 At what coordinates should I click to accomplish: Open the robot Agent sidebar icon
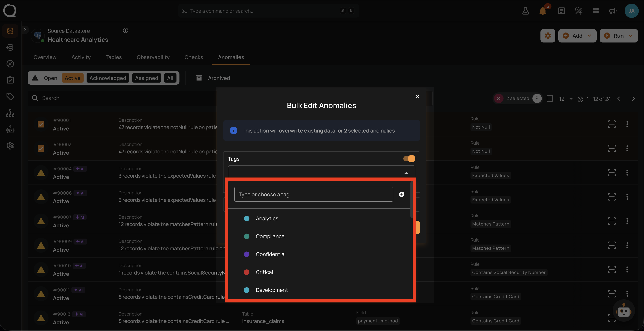10,129
